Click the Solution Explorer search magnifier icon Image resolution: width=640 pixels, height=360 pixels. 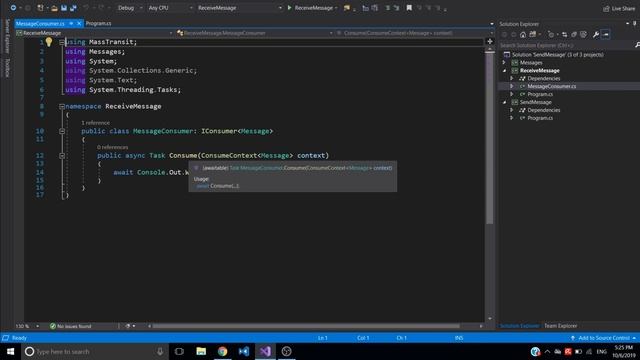pos(637,45)
